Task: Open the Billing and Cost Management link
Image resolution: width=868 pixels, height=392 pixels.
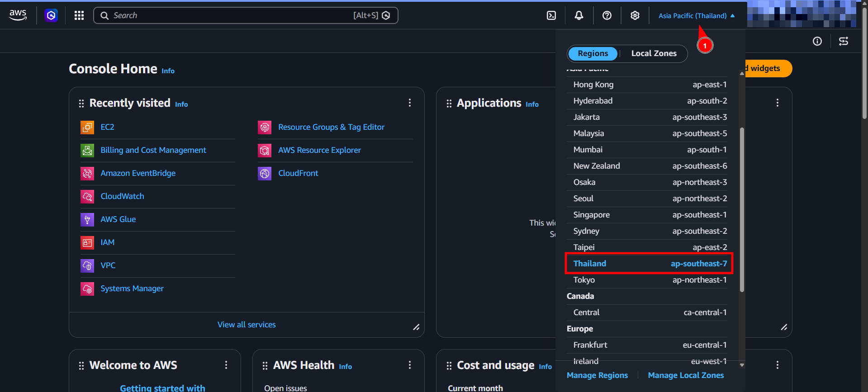Action: 153,150
